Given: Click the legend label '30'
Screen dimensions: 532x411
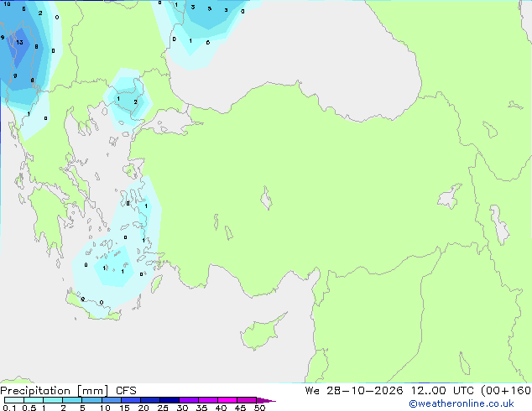Looking at the screenshot, I should pyautogui.click(x=182, y=408).
